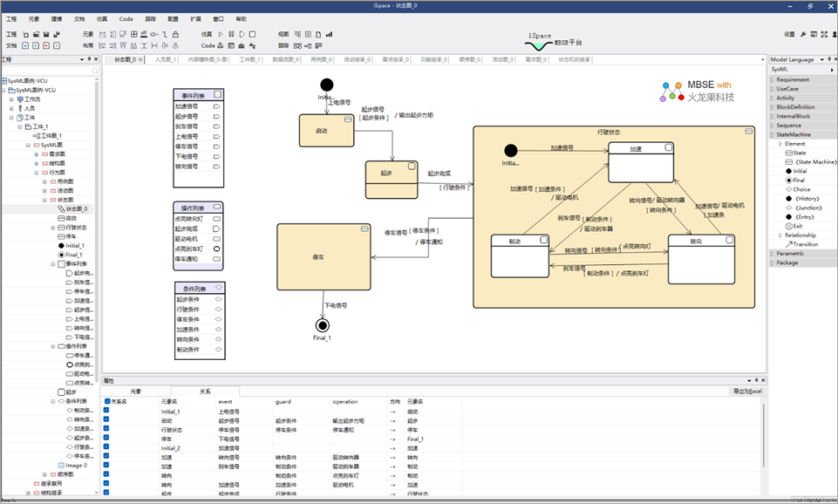
Task: Close the 属性 properties panel
Action: [763, 380]
